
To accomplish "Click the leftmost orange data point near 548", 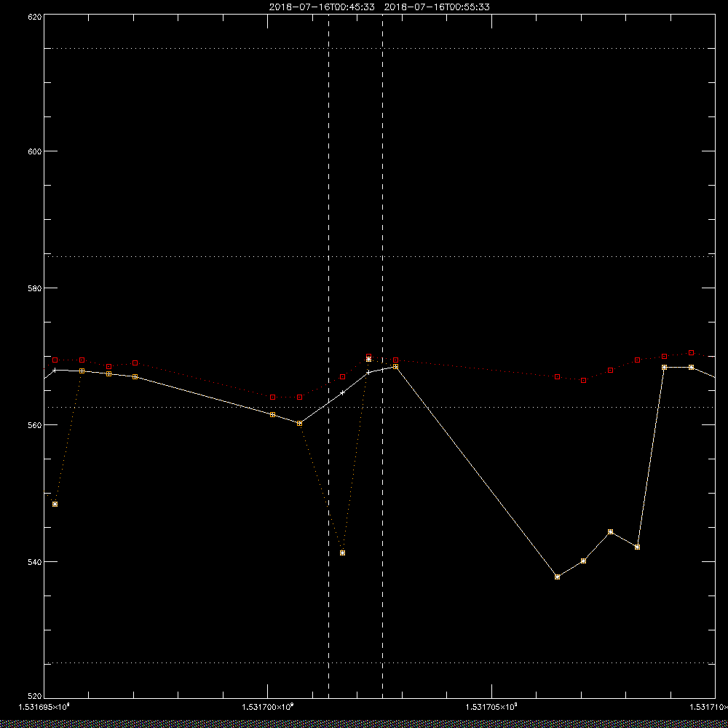I will click(55, 505).
